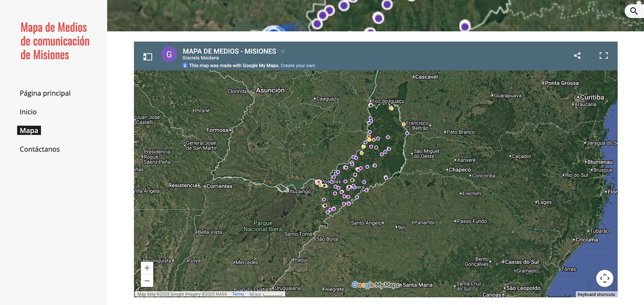Click the yellow marker near Foz do Iguaçu

click(391, 109)
